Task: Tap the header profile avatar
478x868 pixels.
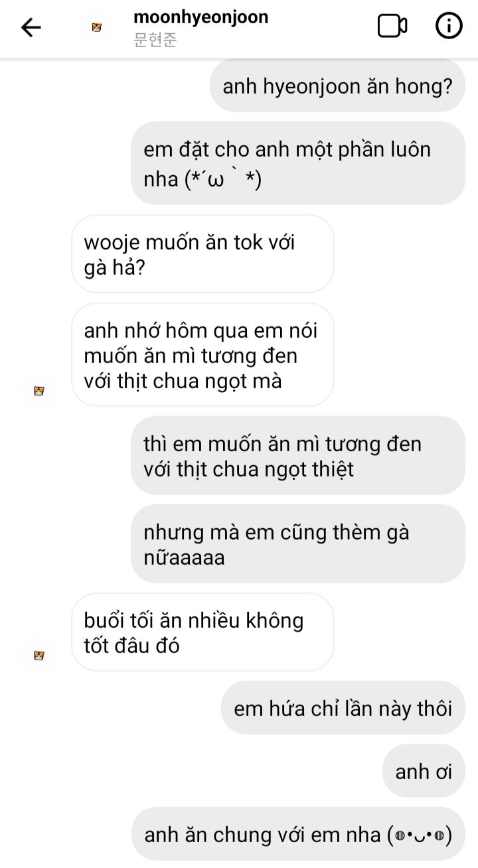Action: (x=97, y=27)
